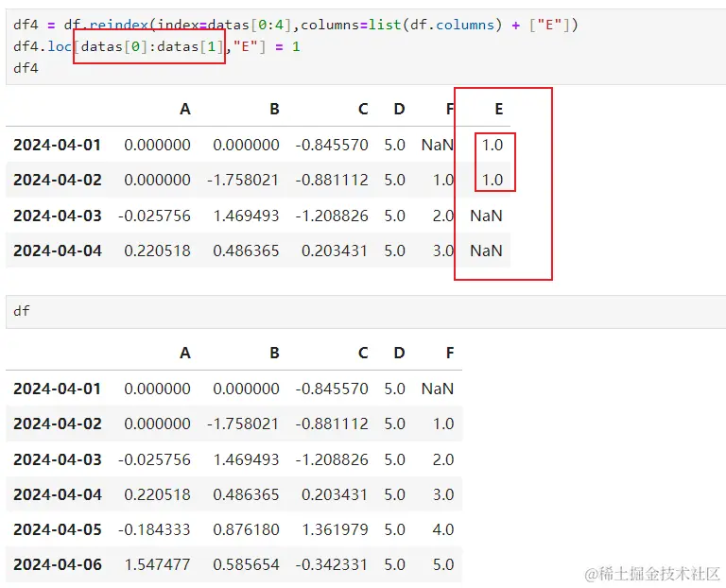Select column header B in df output
The width and height of the screenshot is (726, 588).
(x=274, y=354)
